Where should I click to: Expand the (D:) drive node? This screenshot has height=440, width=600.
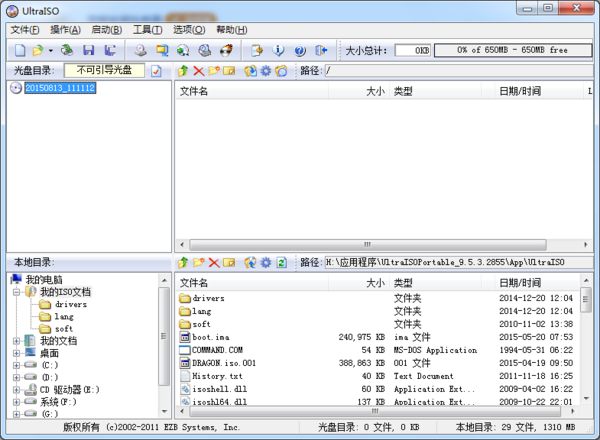point(16,378)
